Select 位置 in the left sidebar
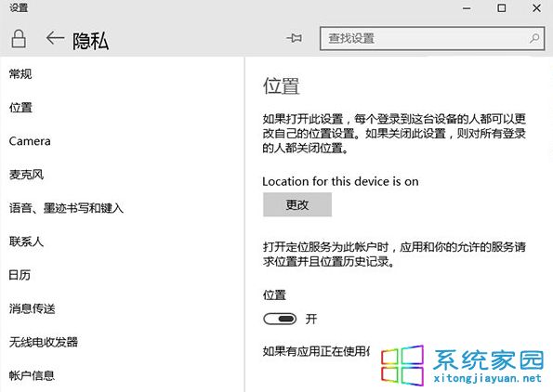 (x=20, y=108)
